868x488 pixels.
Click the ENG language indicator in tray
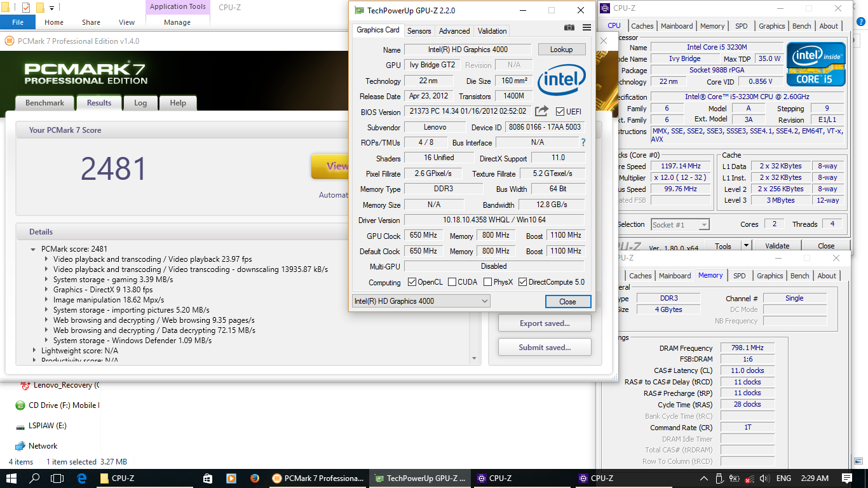coord(784,478)
